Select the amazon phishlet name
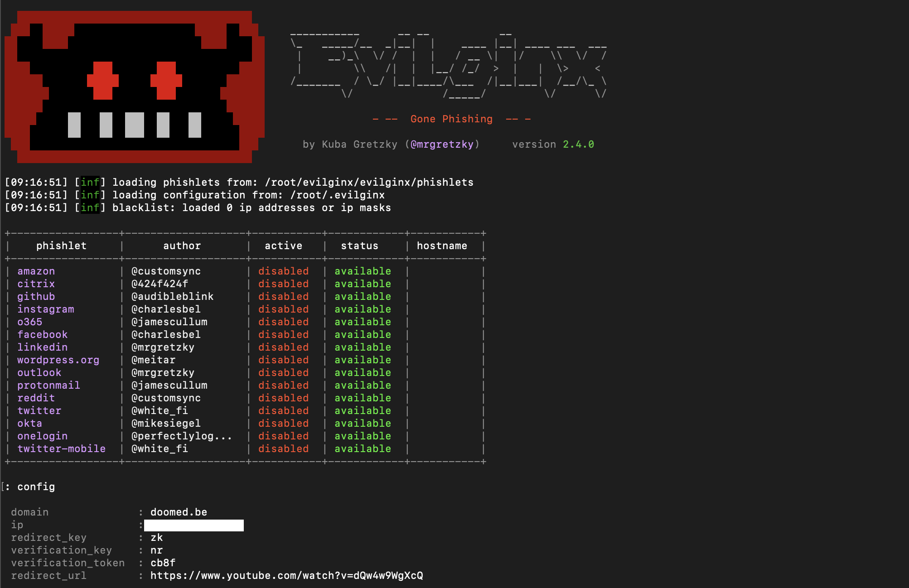Viewport: 909px width, 588px height. click(36, 271)
